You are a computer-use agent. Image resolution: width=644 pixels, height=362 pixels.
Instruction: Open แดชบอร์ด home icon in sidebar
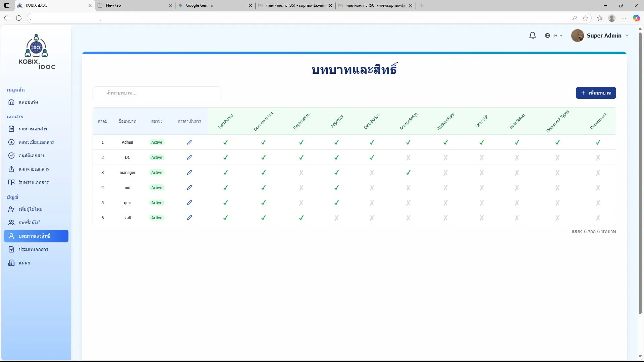[x=11, y=102]
